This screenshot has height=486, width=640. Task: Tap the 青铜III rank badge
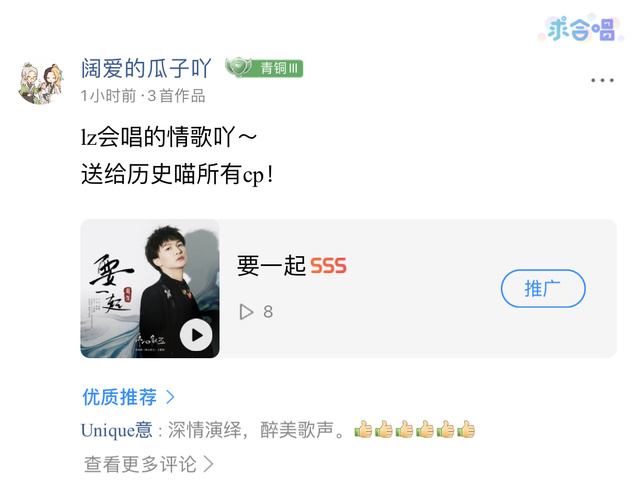click(x=264, y=68)
